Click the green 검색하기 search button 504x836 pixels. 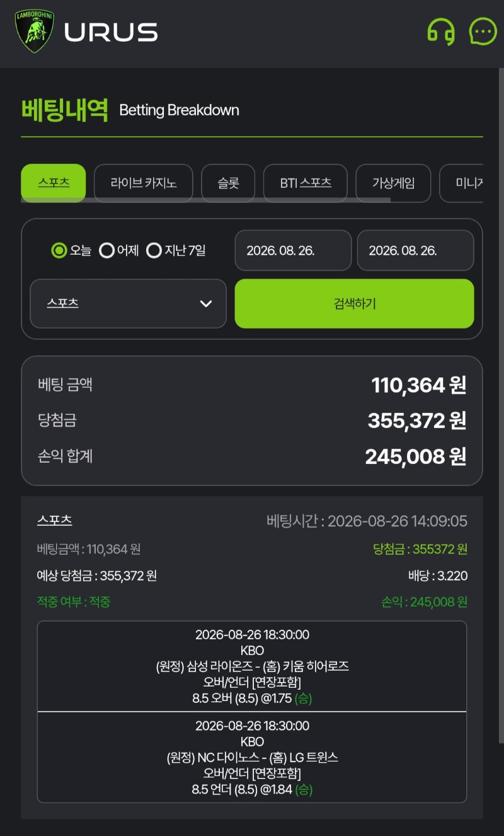pyautogui.click(x=354, y=303)
